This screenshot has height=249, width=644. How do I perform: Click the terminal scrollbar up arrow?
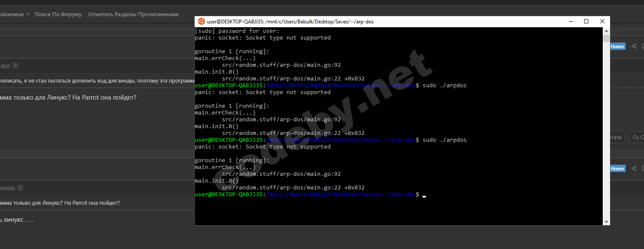coord(606,31)
